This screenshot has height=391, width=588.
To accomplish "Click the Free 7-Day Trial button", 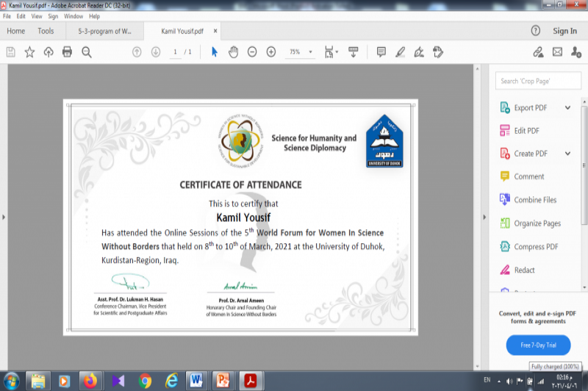I will (x=538, y=345).
